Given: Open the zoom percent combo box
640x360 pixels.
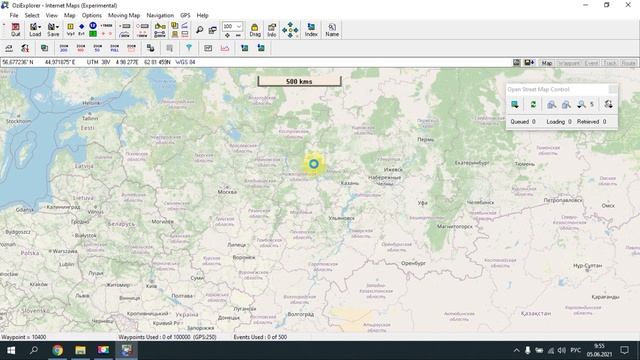Looking at the screenshot, I should point(232,27).
